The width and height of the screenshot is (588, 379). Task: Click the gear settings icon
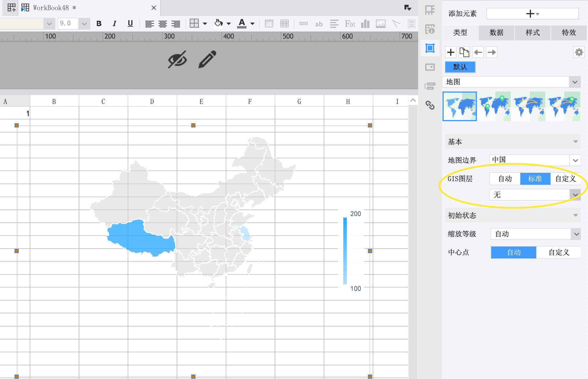[579, 53]
